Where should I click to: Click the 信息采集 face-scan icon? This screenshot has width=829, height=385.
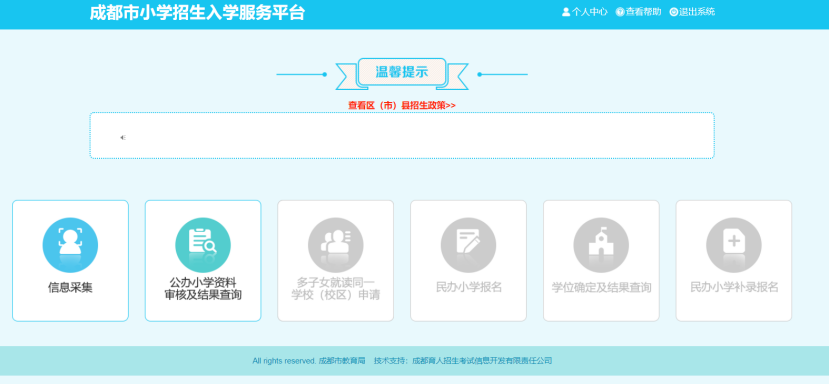tap(70, 245)
